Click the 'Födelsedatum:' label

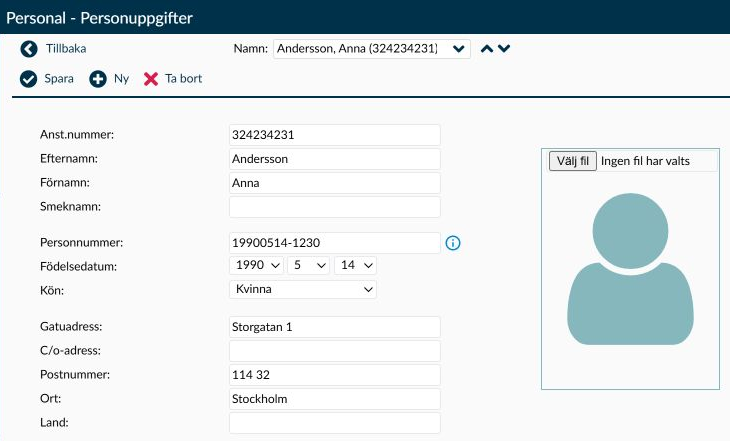pos(79,266)
